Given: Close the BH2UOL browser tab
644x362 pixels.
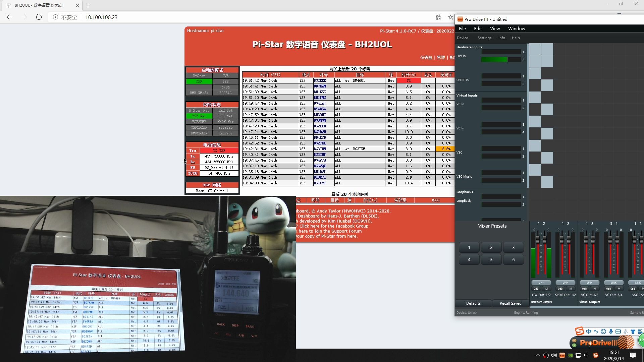Looking at the screenshot, I should pyautogui.click(x=77, y=5).
